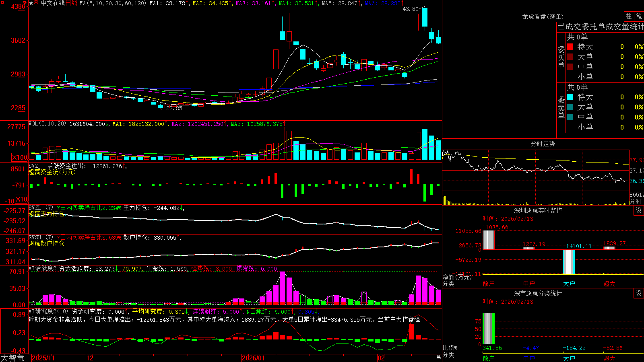The image size is (644, 362).
Task: Click the intraday 分时走势 price line chart
Action: coord(536,171)
